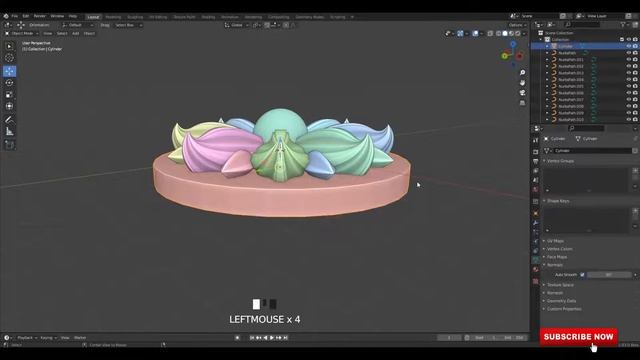Hide Cylinder with its eye icon
The height and width of the screenshot is (360, 640).
[629, 46]
